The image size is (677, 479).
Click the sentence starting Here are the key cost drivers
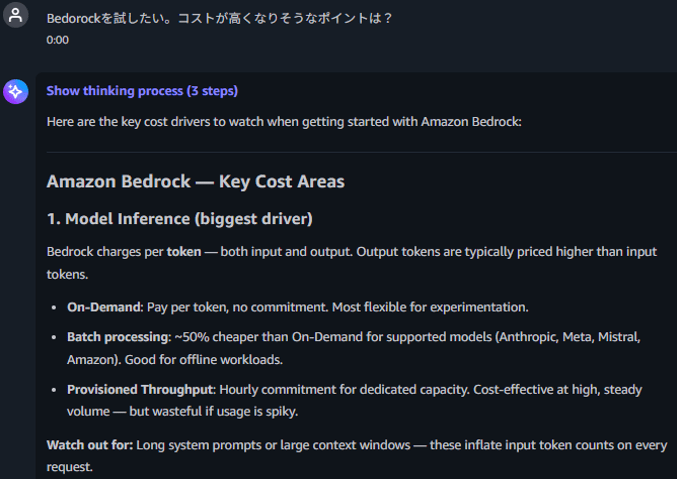point(284,122)
